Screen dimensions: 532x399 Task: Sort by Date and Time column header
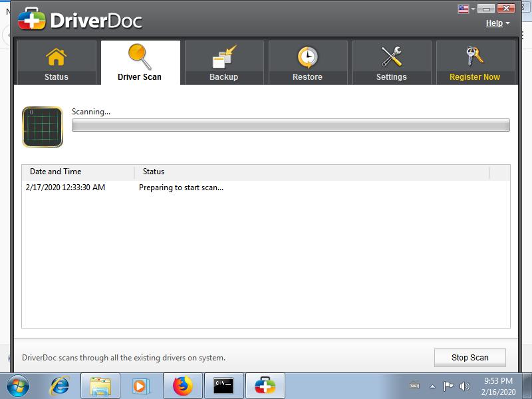tap(78, 172)
